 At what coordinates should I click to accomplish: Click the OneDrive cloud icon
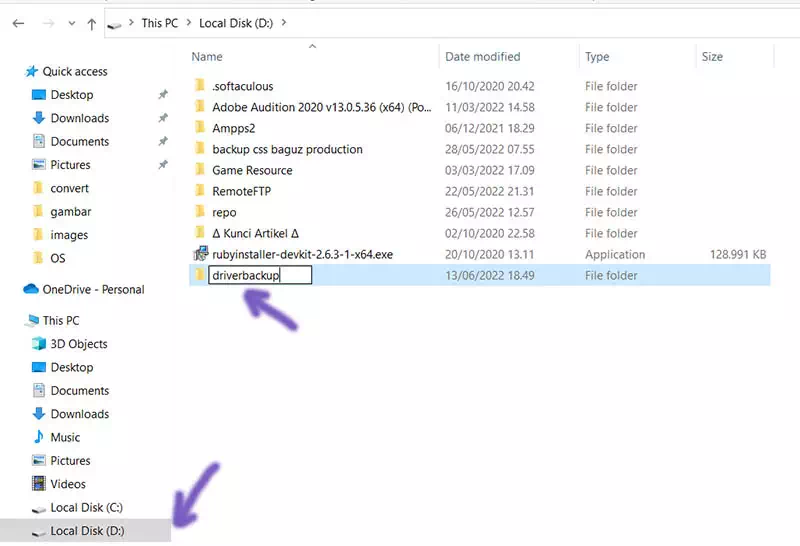pyautogui.click(x=31, y=289)
